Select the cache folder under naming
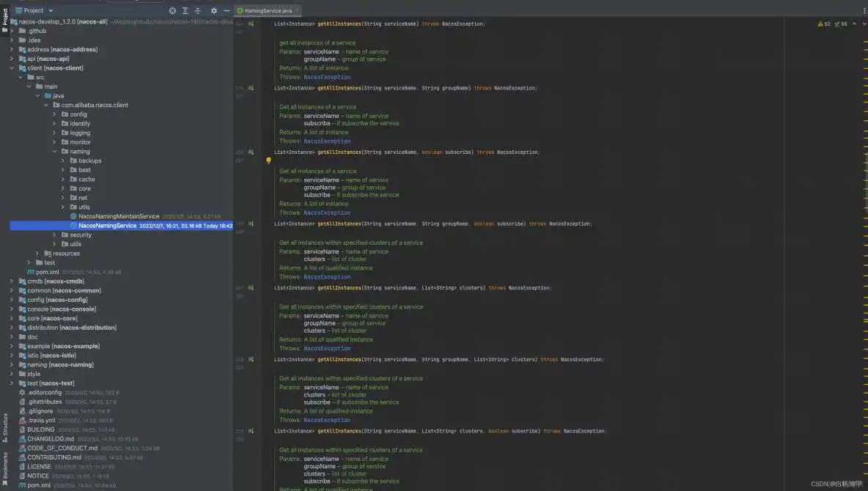Image resolution: width=868 pixels, height=491 pixels. tap(87, 180)
